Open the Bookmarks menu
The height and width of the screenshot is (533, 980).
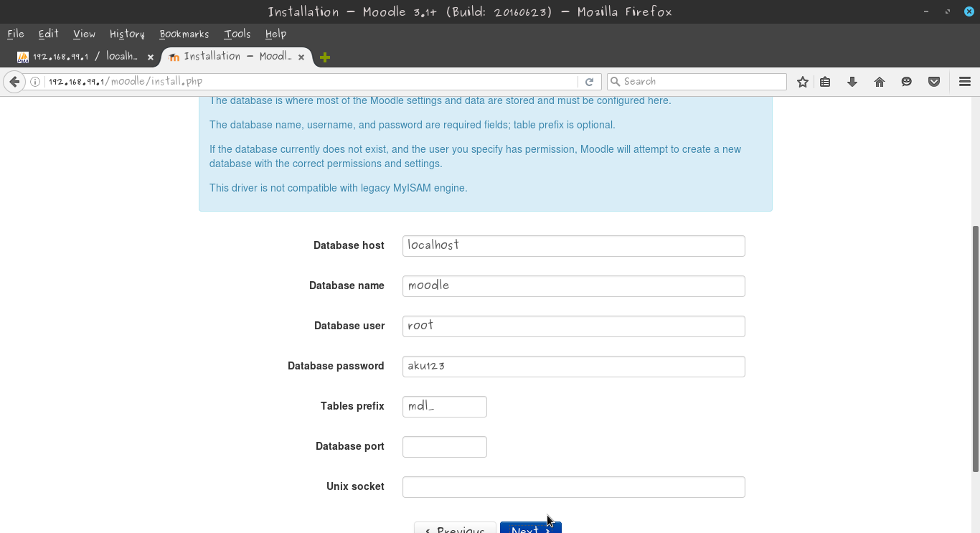(x=184, y=34)
